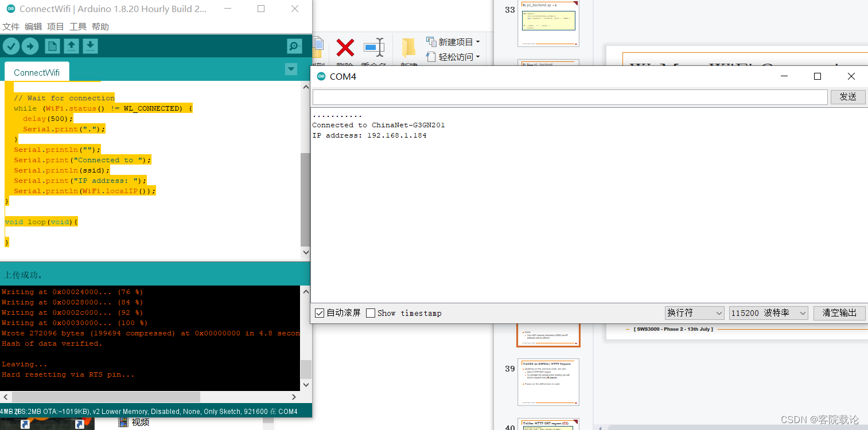The width and height of the screenshot is (868, 430).
Task: Toggle the 自动滚屏 autoscroll checkbox
Action: click(320, 313)
